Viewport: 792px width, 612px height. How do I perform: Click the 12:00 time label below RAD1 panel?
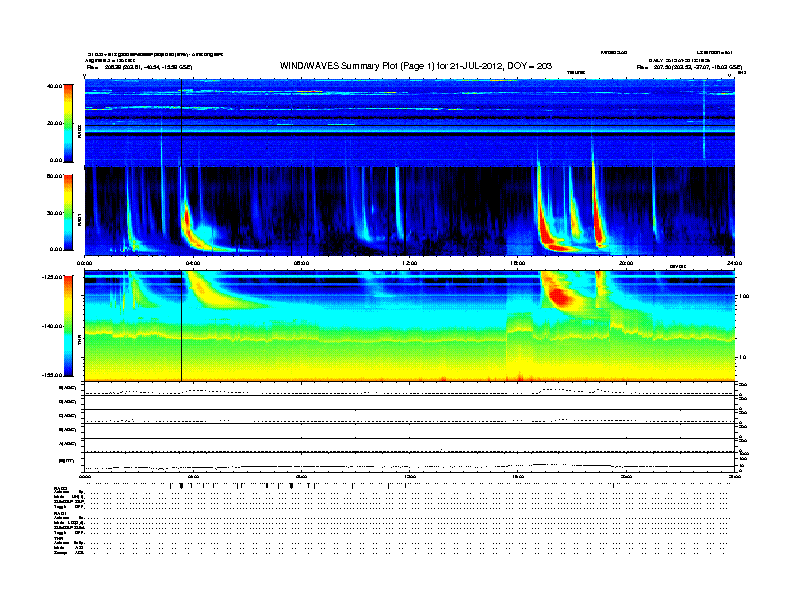point(410,263)
